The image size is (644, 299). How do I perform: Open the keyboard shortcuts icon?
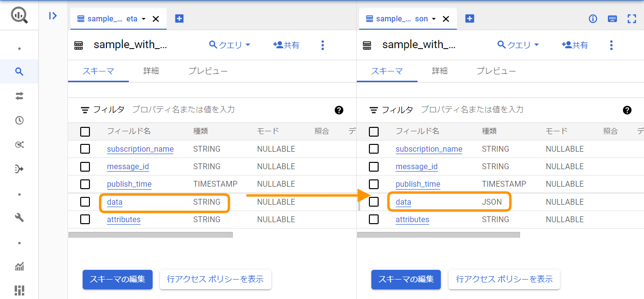click(612, 18)
